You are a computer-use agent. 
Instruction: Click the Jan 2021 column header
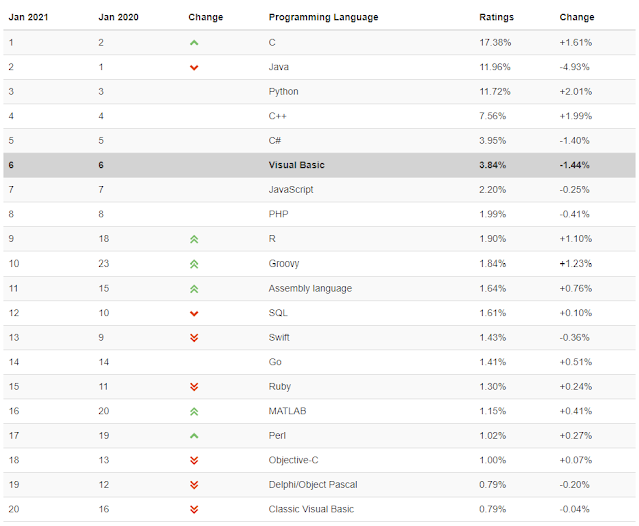(x=27, y=17)
